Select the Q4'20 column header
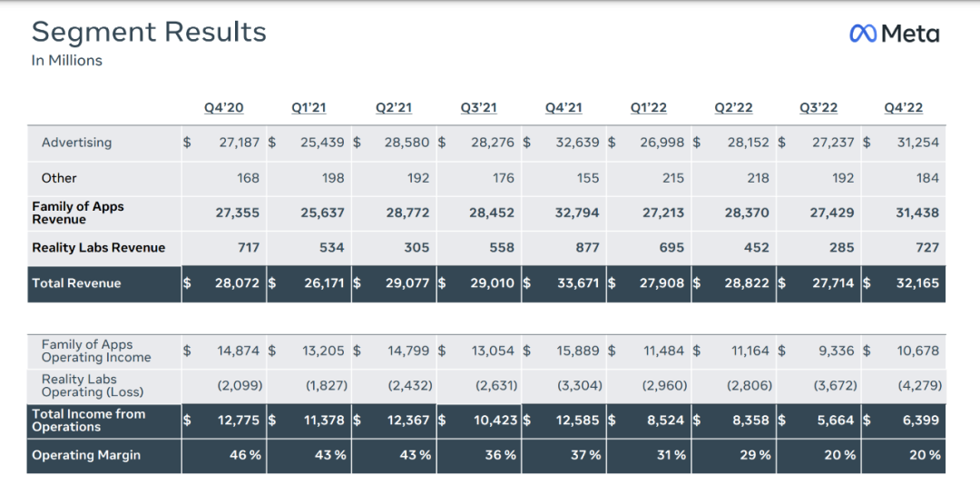This screenshot has width=980, height=485. click(223, 108)
